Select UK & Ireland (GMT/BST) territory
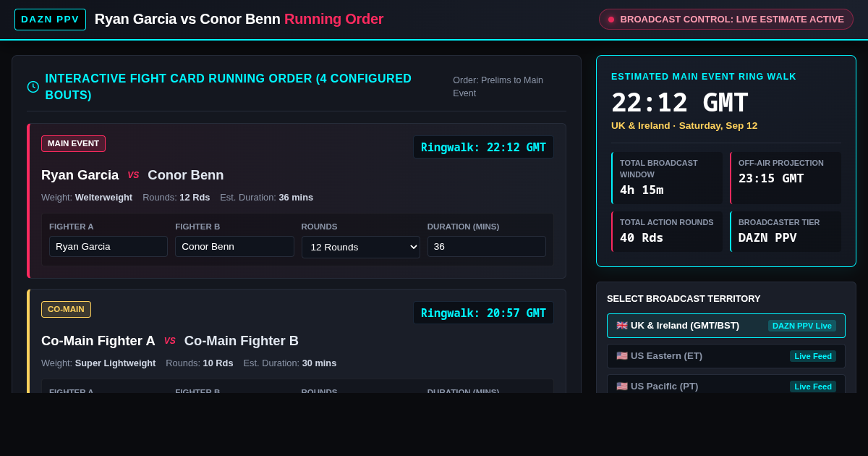 tap(726, 326)
